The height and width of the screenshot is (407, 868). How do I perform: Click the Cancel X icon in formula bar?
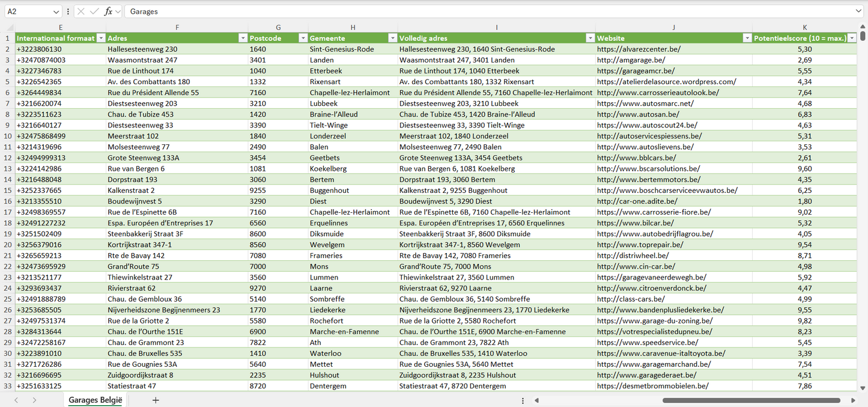[x=81, y=11]
